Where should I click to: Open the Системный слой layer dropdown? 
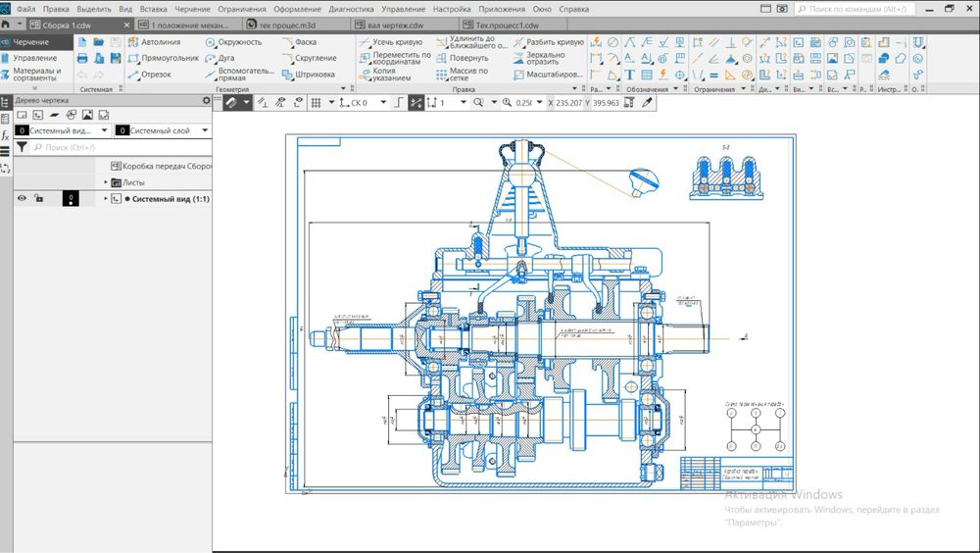(206, 130)
